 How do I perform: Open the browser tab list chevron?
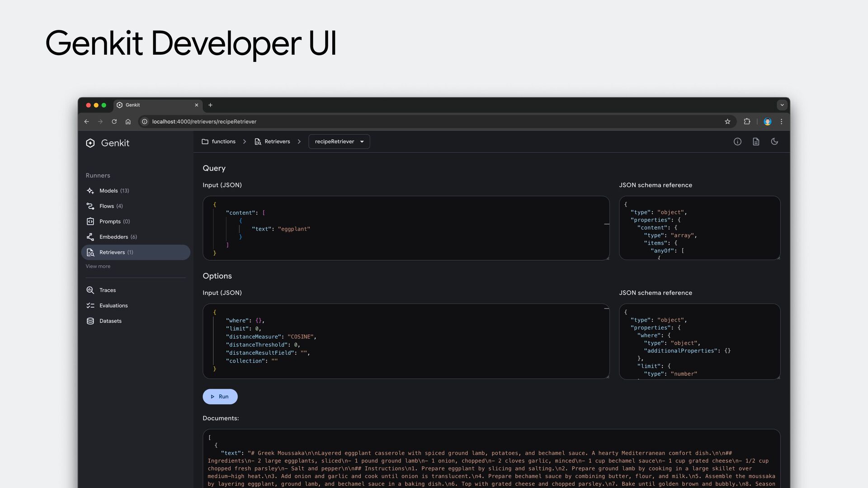[x=782, y=105]
